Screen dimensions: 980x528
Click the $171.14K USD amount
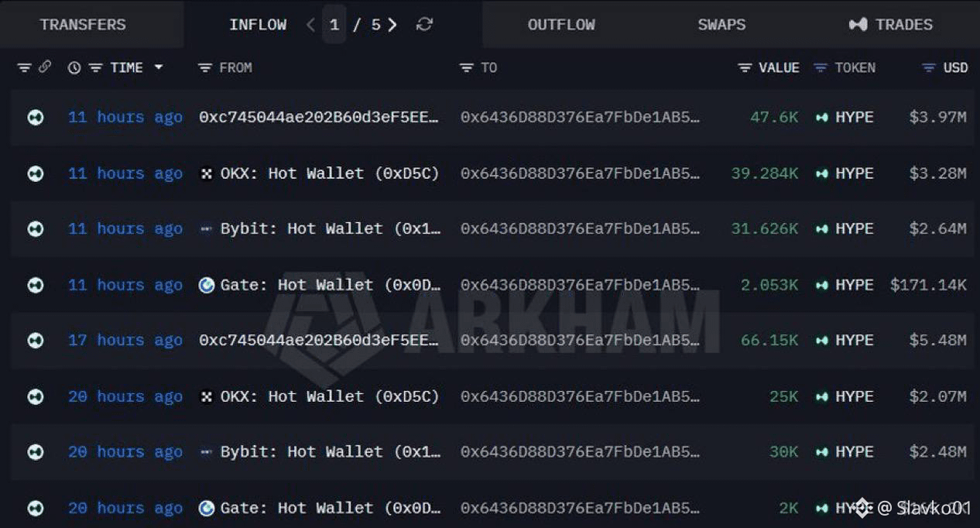928,285
